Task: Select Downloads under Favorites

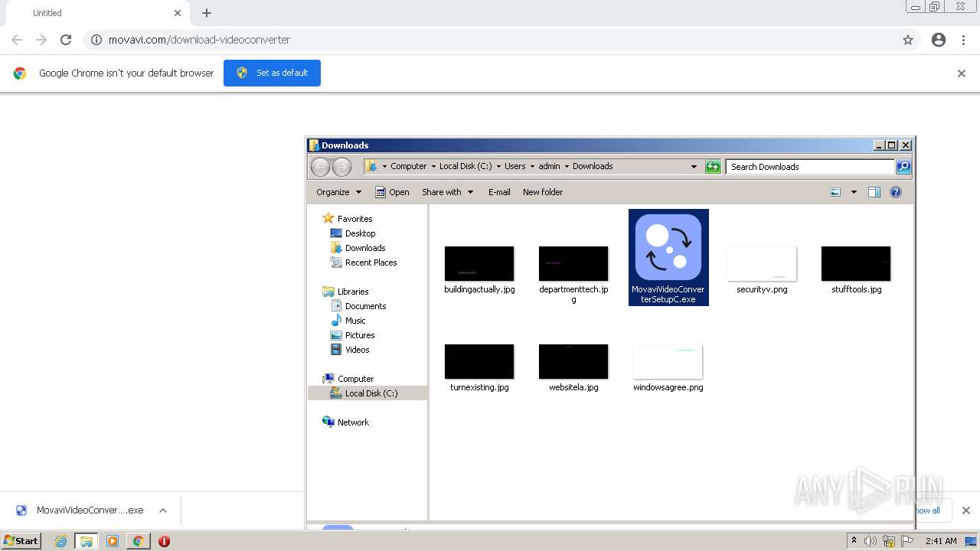Action: [365, 248]
